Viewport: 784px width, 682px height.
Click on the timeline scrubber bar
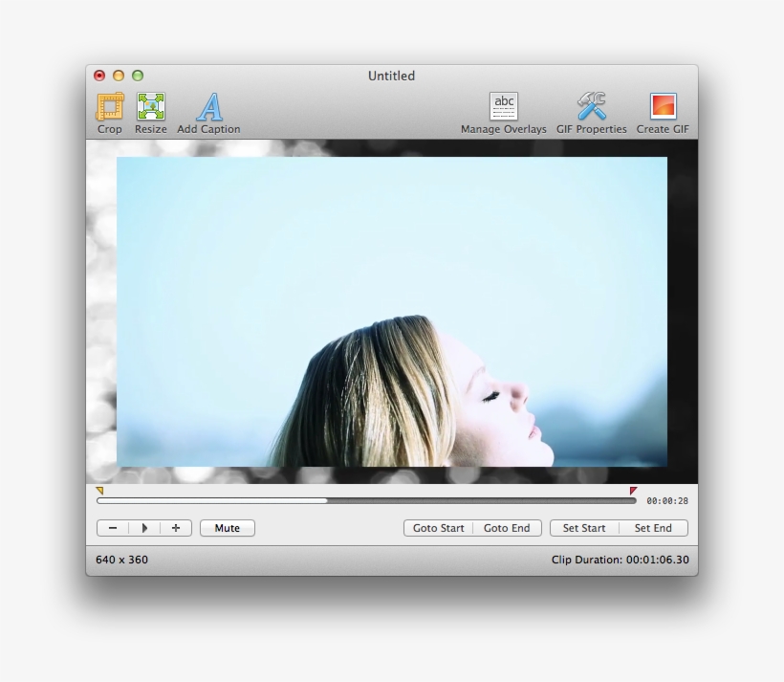[x=368, y=499]
